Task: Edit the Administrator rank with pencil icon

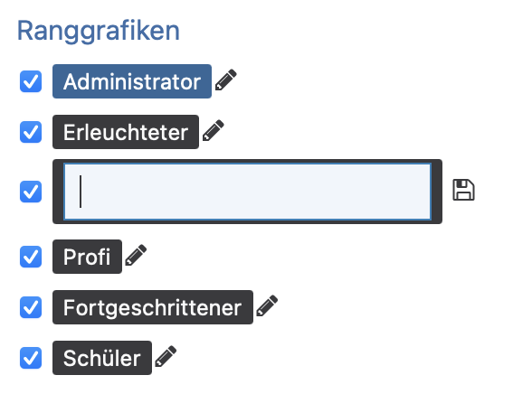Action: pos(226,80)
